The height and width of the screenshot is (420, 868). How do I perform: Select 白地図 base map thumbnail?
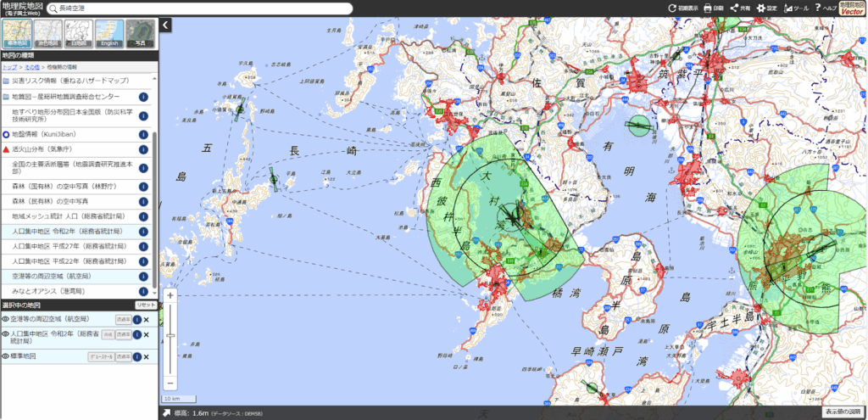tap(79, 33)
